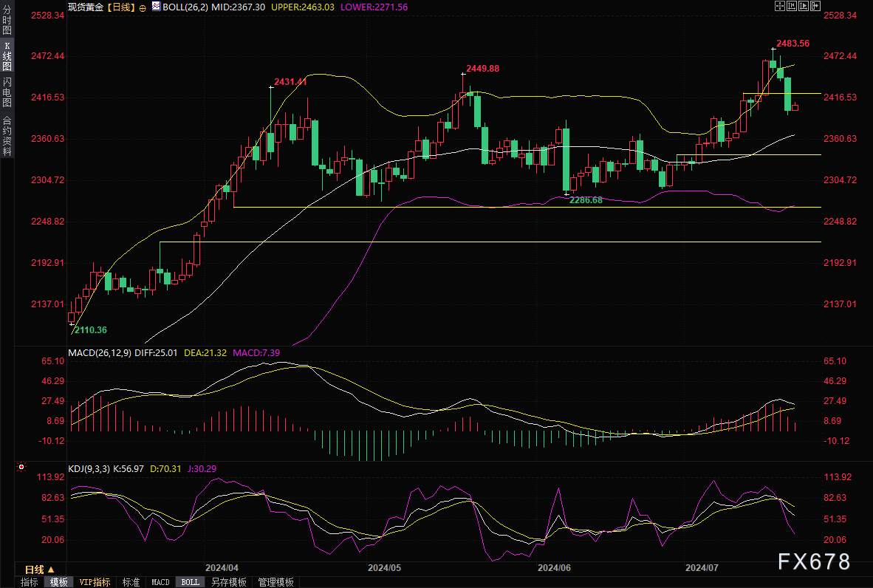
Task: Open 合约资料 in the left sidebar
Action: click(x=7, y=135)
